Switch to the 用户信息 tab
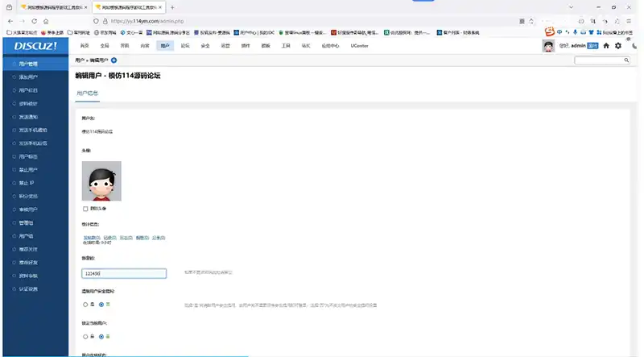Screen dimensions: 644x357 click(87, 93)
